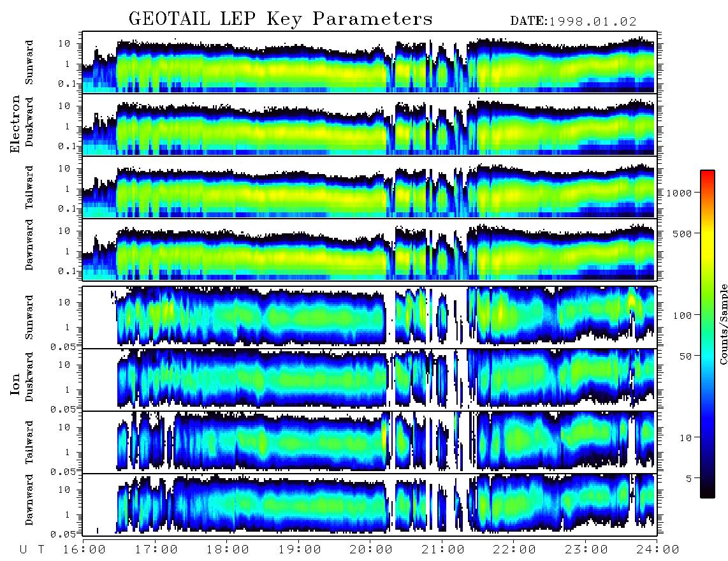Click the Electron Tailward spectrogram panel

tap(370, 187)
